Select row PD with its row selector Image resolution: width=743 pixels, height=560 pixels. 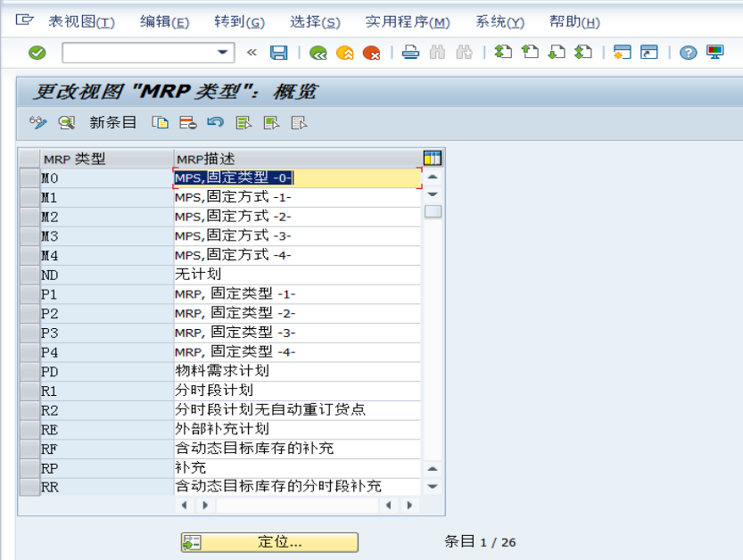tap(29, 372)
